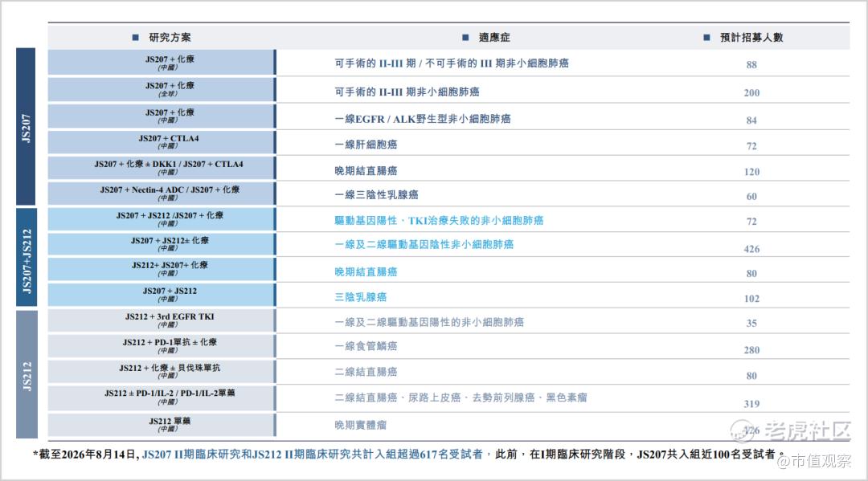The width and height of the screenshot is (868, 481).
Task: Click the black 晚期結直腸癌 indication with 120
Action: tap(366, 170)
